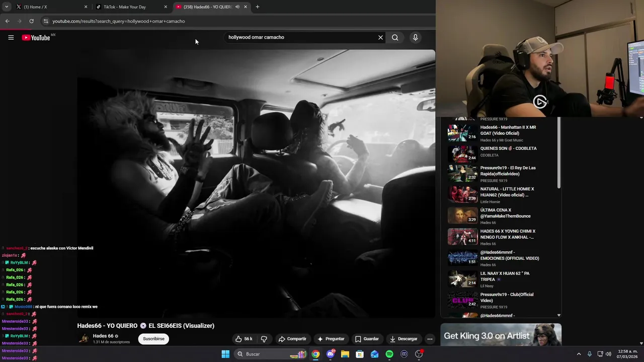The height and width of the screenshot is (362, 644).
Task: Click Descargar download button
Action: point(404,339)
